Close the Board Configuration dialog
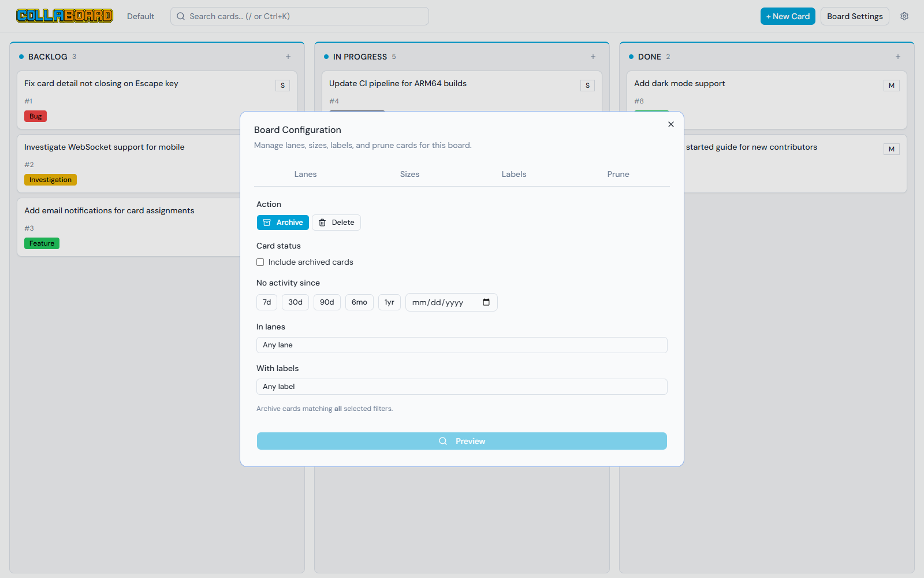The width and height of the screenshot is (924, 578). coord(671,124)
